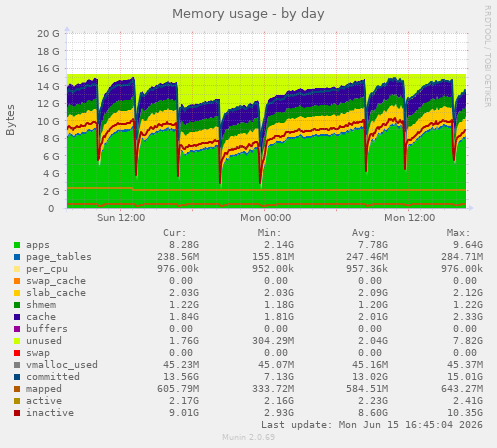Click the '20 G' axis label
This screenshot has width=497, height=448.
(48, 33)
